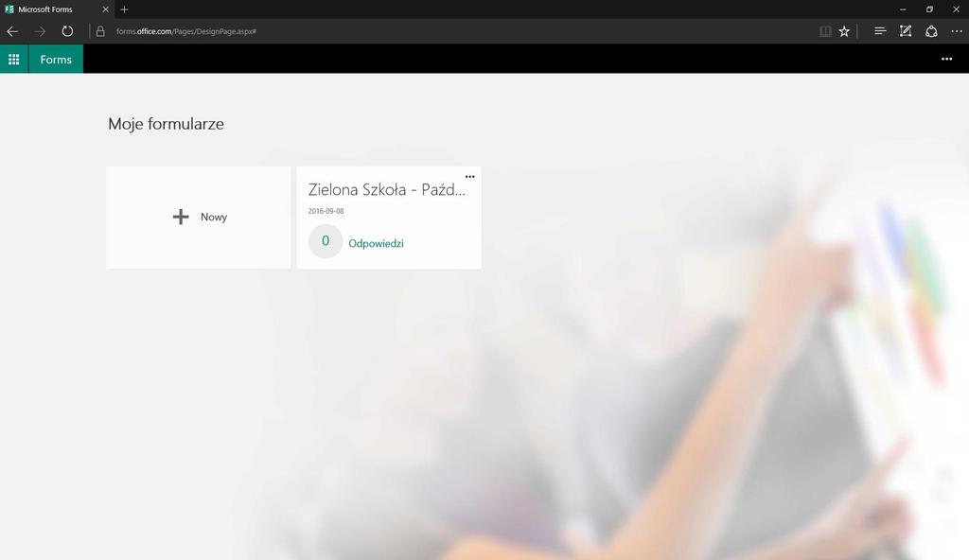Click the 2016-09-08 date text
Image resolution: width=969 pixels, height=560 pixels.
[326, 211]
